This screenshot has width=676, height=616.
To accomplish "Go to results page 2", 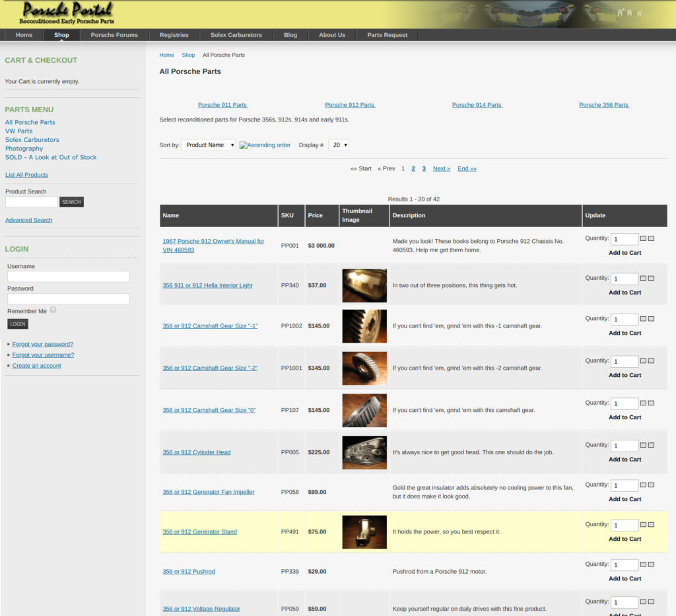I will point(413,168).
